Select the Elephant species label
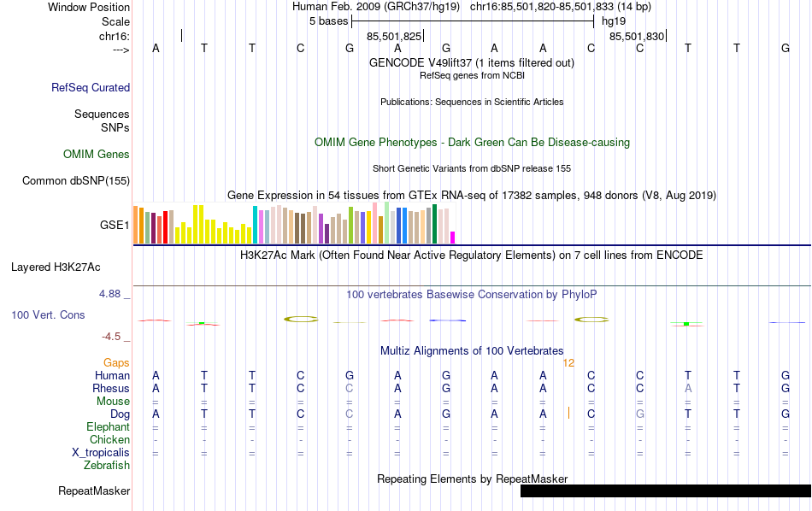 (x=108, y=426)
